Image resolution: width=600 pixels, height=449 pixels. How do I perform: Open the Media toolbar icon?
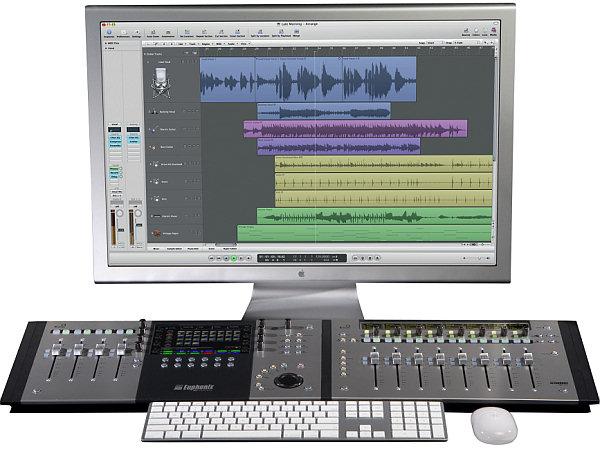[x=493, y=31]
